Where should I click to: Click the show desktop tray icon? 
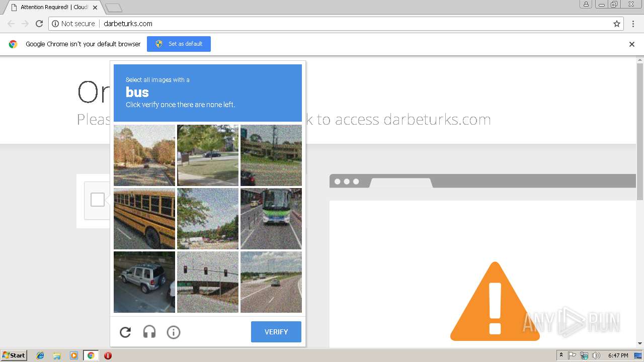[x=638, y=355]
